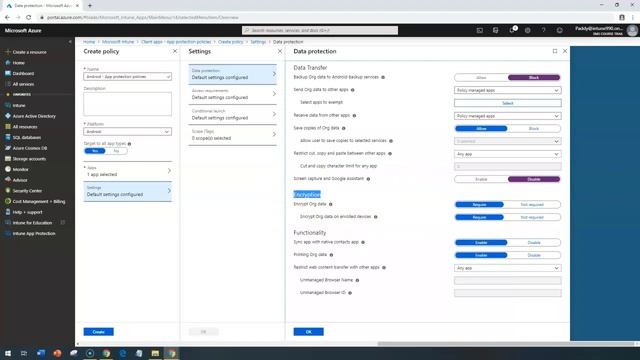Click info icon next to Encrypt Org data
This screenshot has height=360, width=640.
pyautogui.click(x=331, y=204)
